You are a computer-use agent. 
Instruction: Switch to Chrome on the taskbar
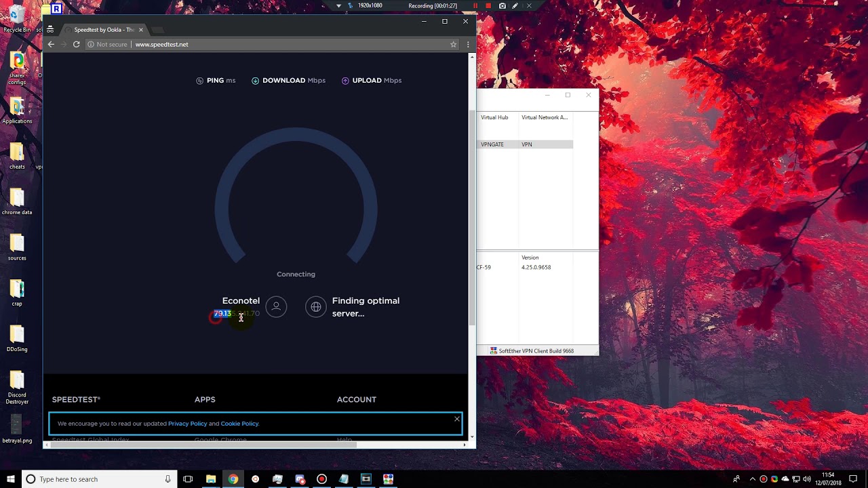click(x=233, y=479)
